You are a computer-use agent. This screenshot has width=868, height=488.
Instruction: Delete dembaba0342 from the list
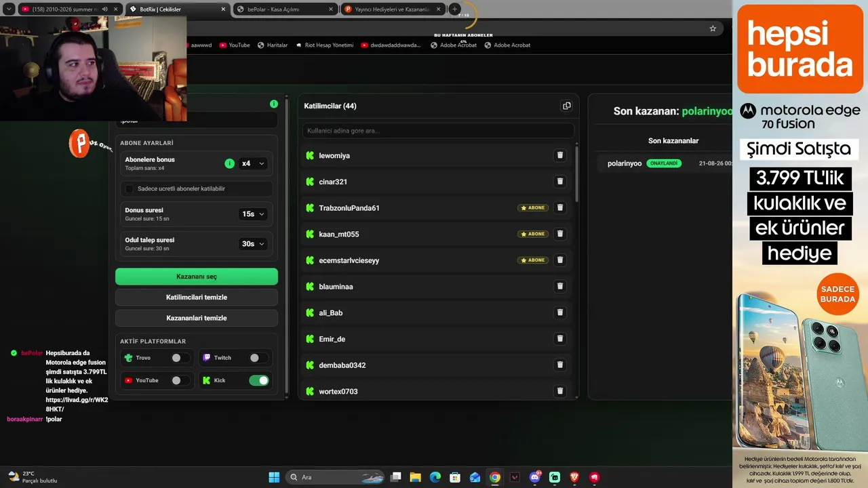(x=560, y=365)
